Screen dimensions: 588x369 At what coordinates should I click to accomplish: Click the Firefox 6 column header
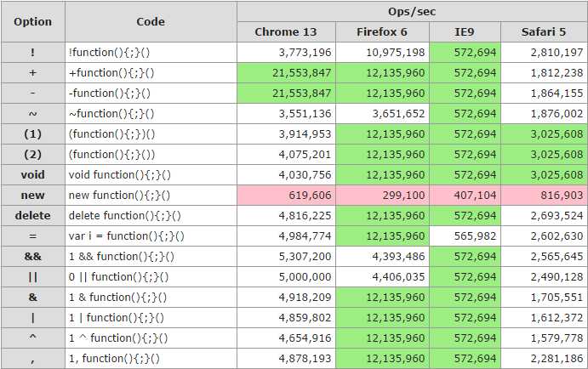point(382,31)
